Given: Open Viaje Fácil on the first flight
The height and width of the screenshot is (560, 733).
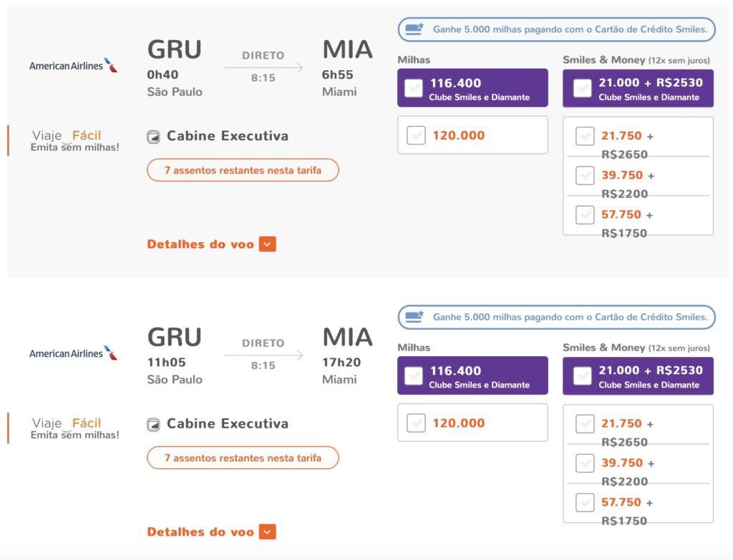Looking at the screenshot, I should [x=74, y=141].
